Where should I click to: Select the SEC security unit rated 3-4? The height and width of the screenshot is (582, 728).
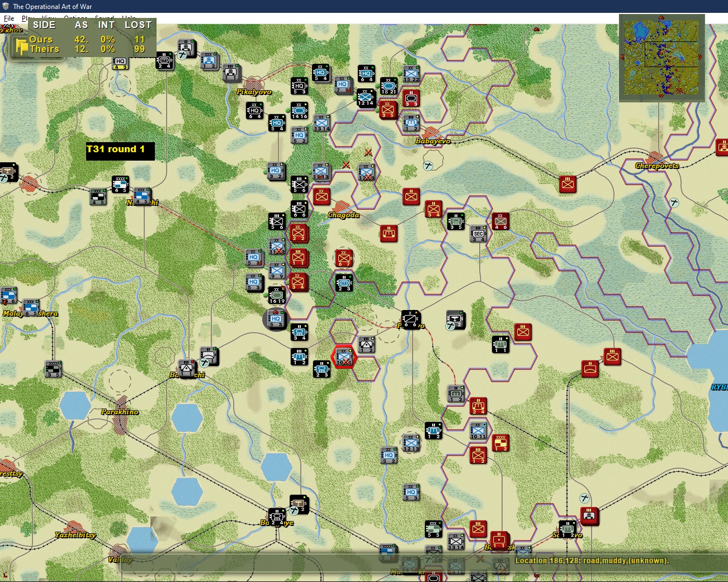coord(478,234)
